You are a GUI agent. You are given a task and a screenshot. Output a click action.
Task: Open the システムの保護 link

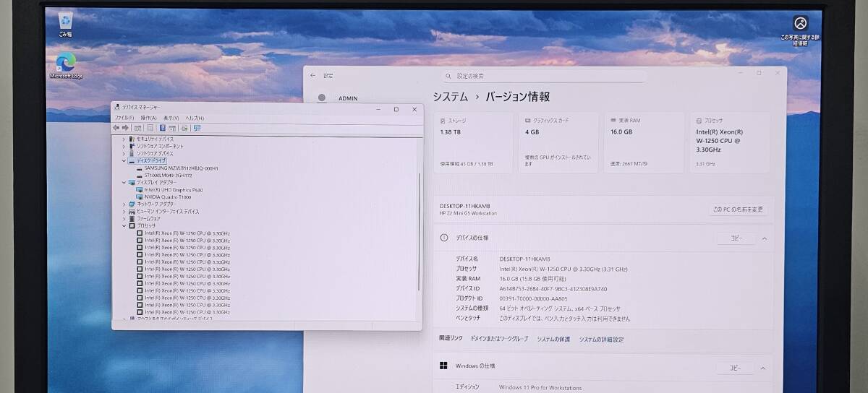click(553, 339)
